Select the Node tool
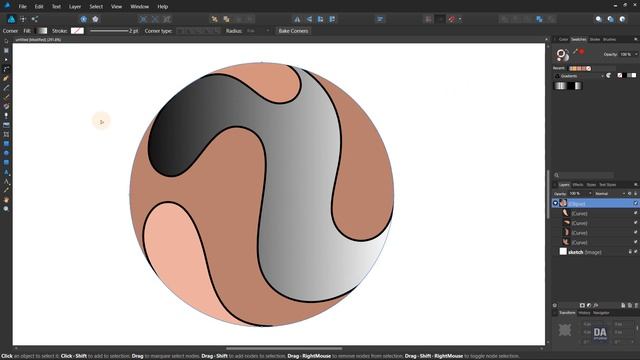640x360 pixels. pos(6,60)
